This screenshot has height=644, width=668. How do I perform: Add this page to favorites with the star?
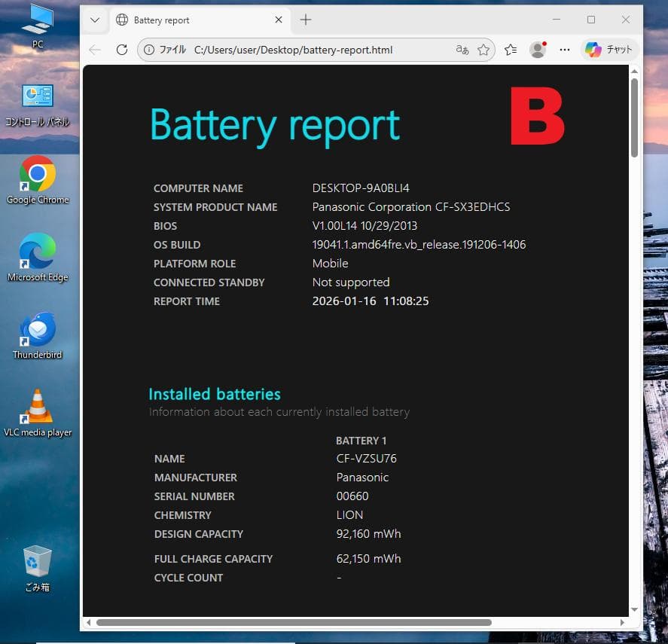483,50
